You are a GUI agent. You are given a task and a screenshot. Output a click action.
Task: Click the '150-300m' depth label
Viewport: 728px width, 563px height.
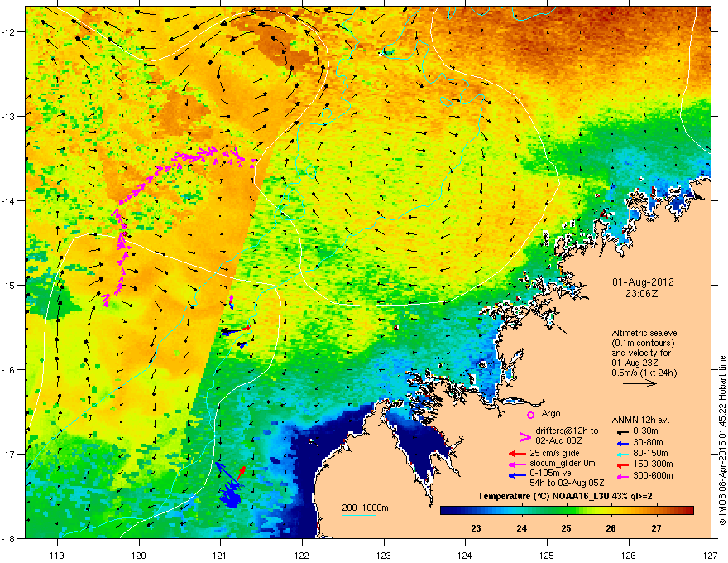[x=654, y=464]
